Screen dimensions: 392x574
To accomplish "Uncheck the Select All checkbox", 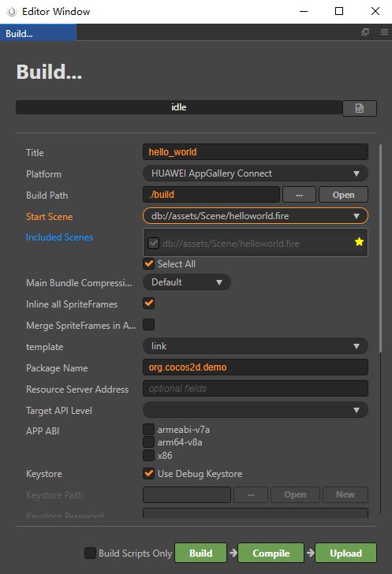I will click(149, 263).
